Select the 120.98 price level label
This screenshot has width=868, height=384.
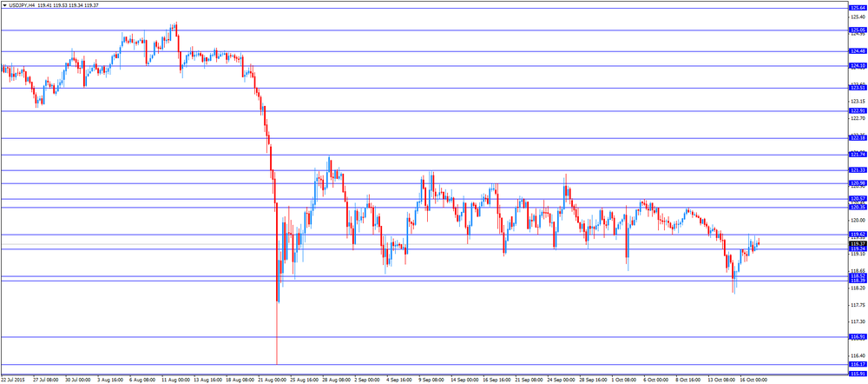pos(858,183)
